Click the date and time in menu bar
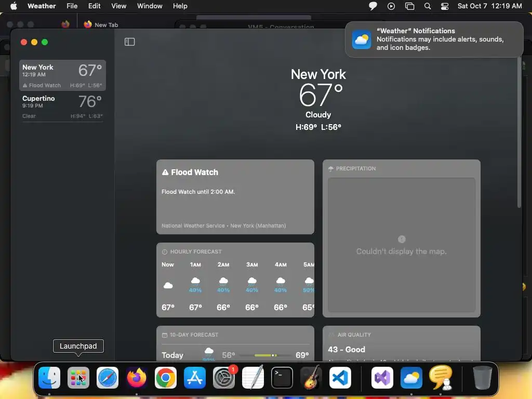 click(x=489, y=6)
